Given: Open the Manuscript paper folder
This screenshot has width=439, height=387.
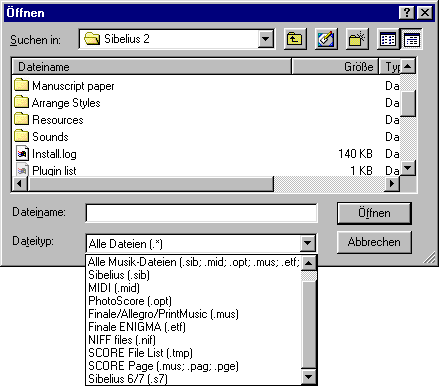Looking at the screenshot, I should tap(65, 86).
